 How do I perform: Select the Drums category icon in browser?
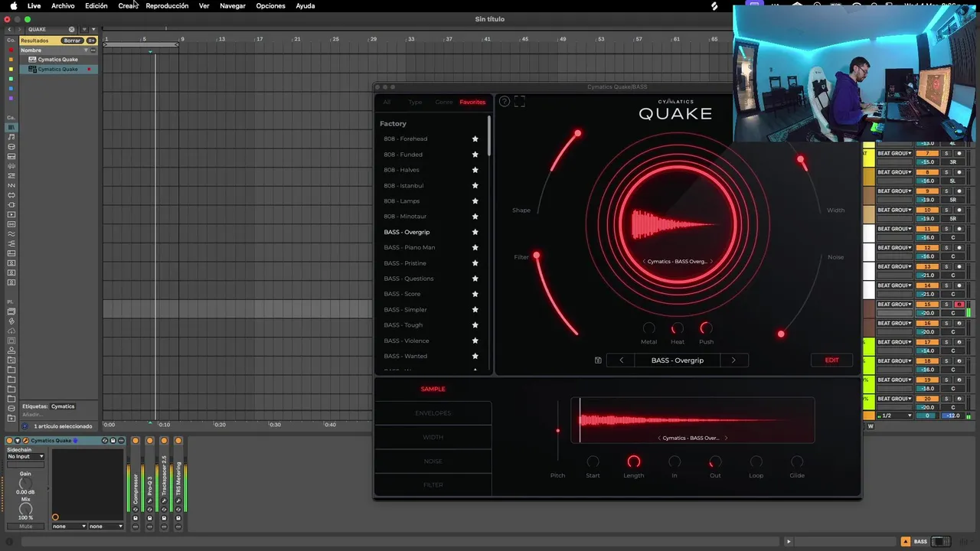[11, 146]
